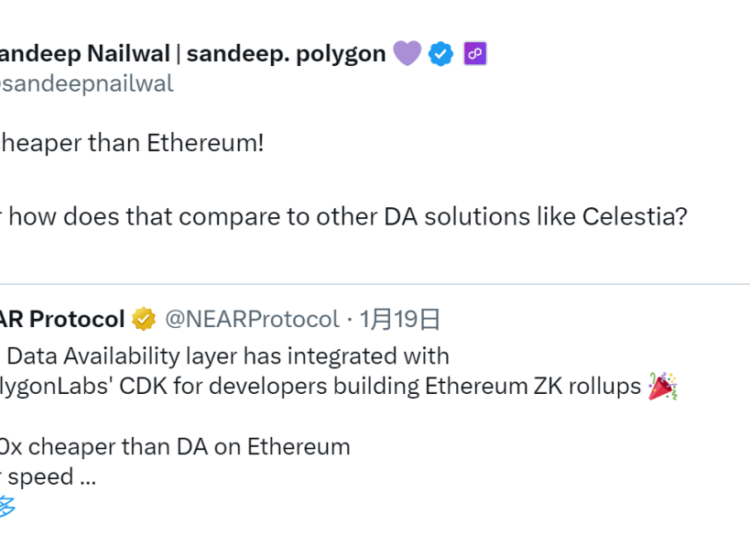Click the blue show-more link at bottom
The image size is (750, 536).
click(6, 507)
